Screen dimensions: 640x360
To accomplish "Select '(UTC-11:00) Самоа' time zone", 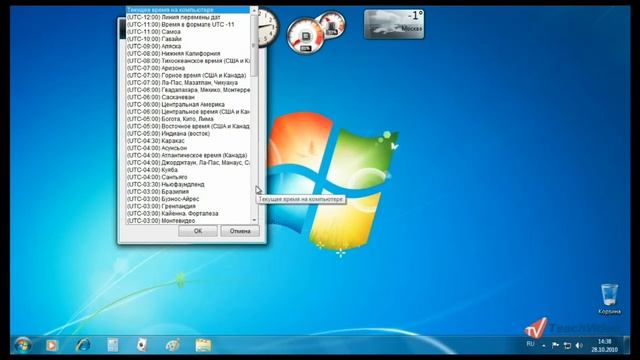I will [x=188, y=31].
